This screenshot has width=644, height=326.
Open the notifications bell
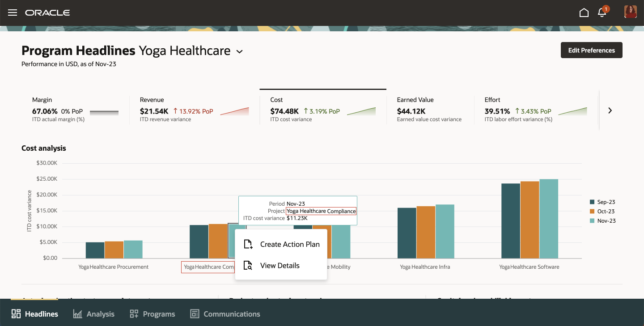(602, 13)
